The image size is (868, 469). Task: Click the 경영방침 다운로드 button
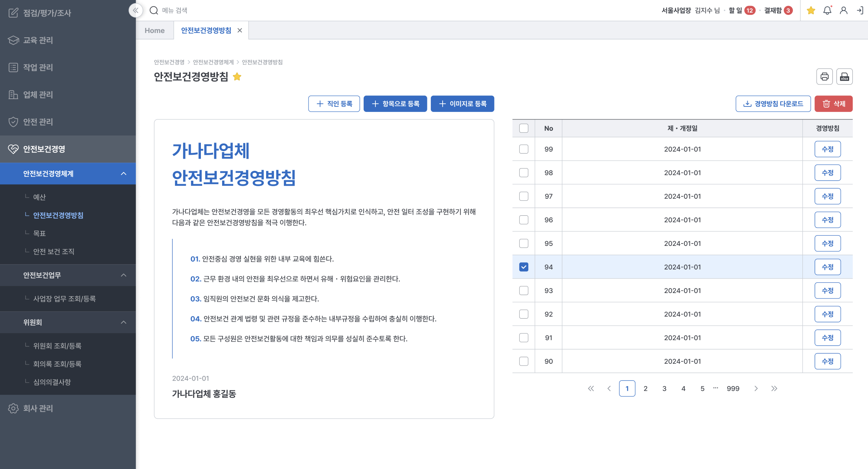point(773,104)
